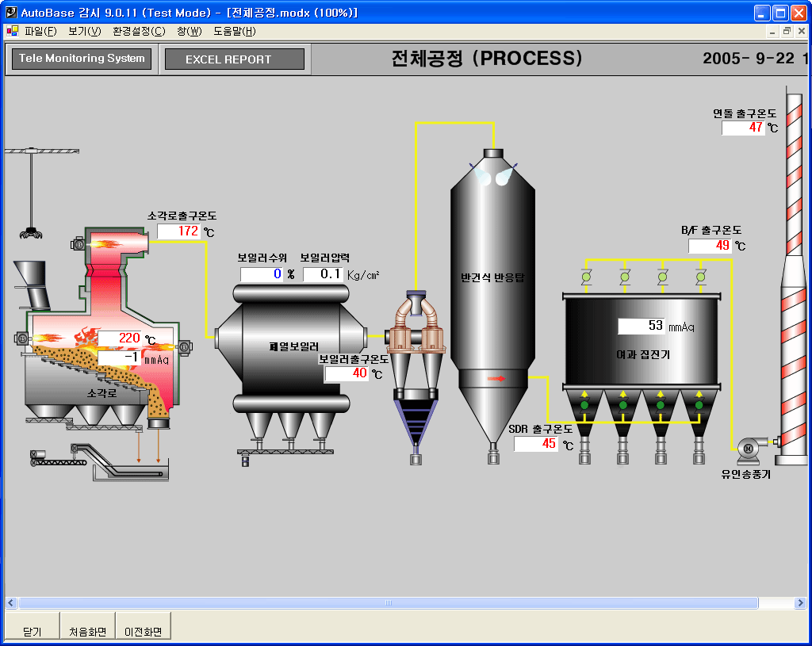Click the AutoBase application icon in title bar
The height and width of the screenshot is (646, 812).
click(x=10, y=13)
